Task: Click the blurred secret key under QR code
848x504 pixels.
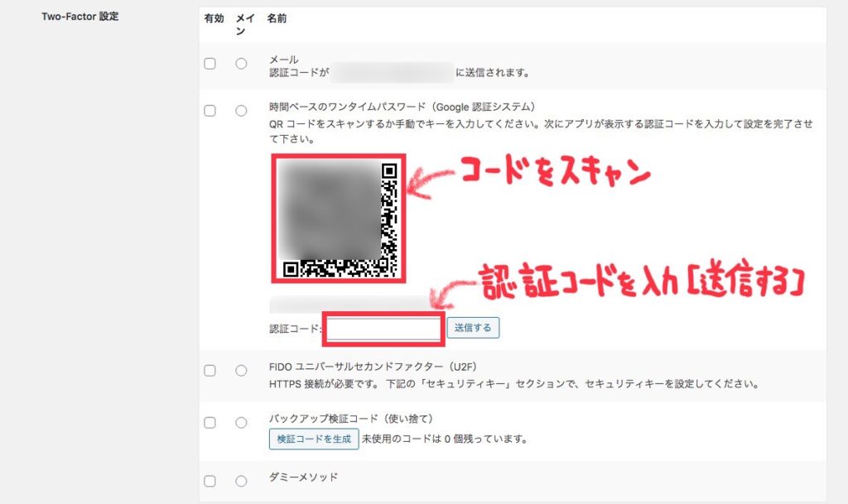Action: [x=350, y=305]
